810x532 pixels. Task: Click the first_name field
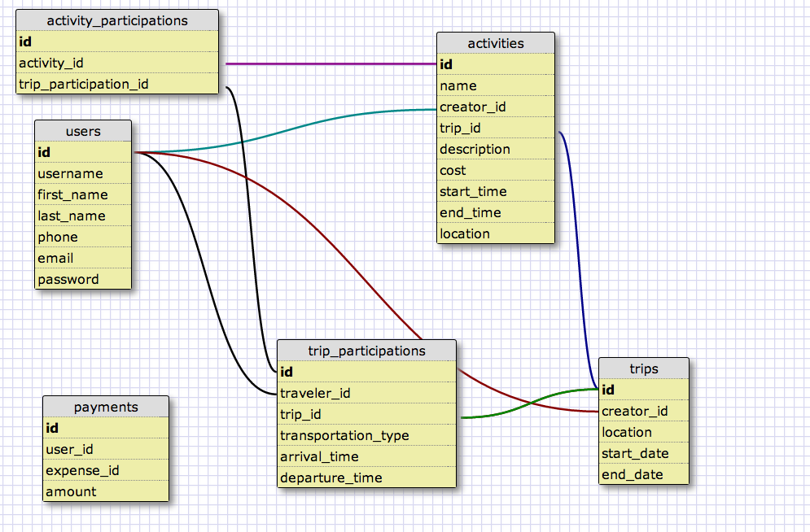click(83, 194)
